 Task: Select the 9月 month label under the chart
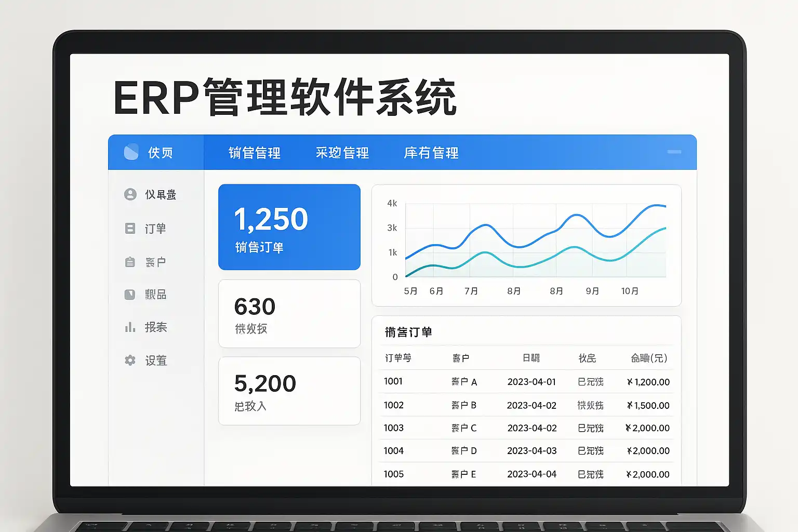593,291
